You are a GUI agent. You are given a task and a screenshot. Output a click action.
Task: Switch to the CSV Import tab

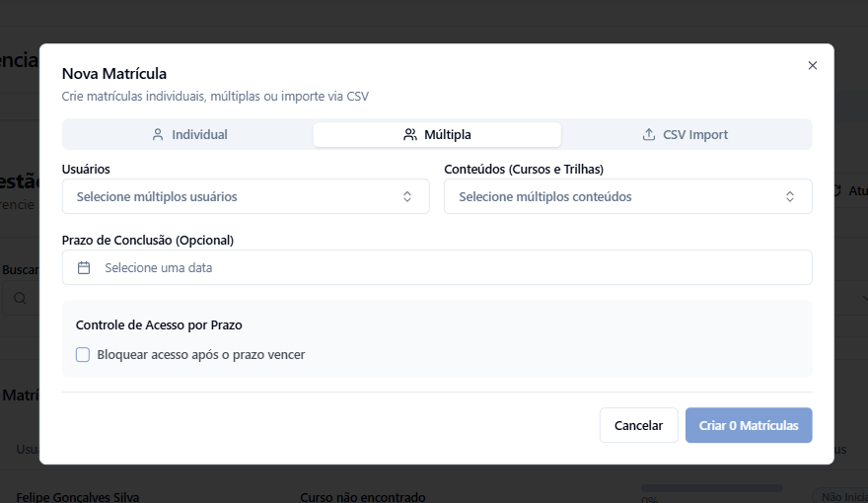(686, 134)
